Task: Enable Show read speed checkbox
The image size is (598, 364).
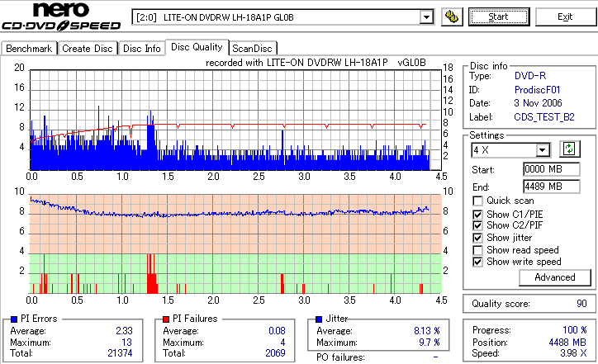Action: coord(477,250)
